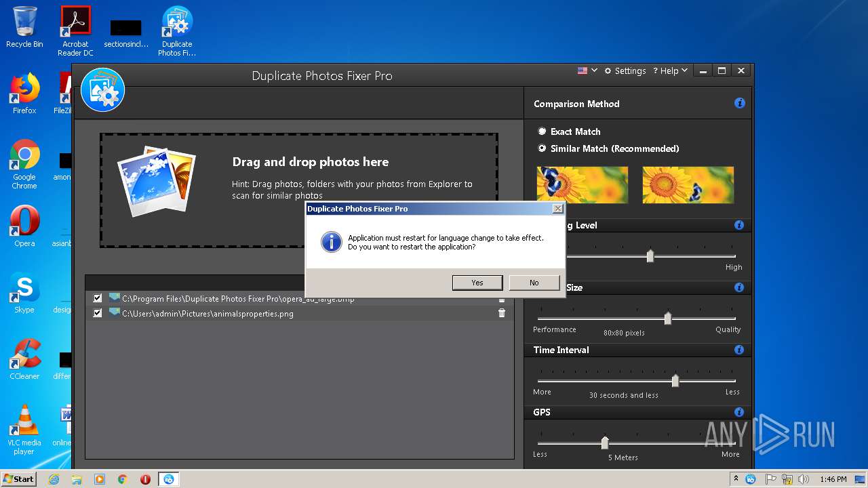The image size is (868, 488).
Task: Show hidden system tray icons
Action: tap(736, 479)
